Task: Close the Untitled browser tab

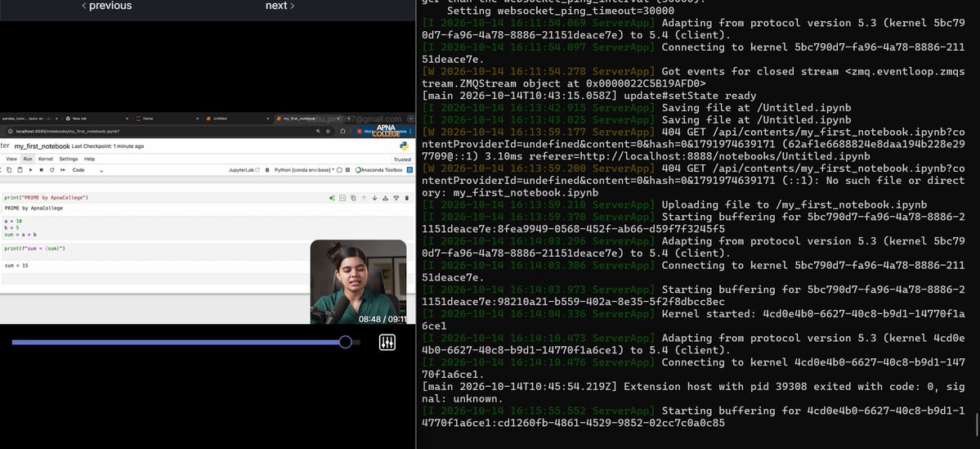Action: click(267, 119)
